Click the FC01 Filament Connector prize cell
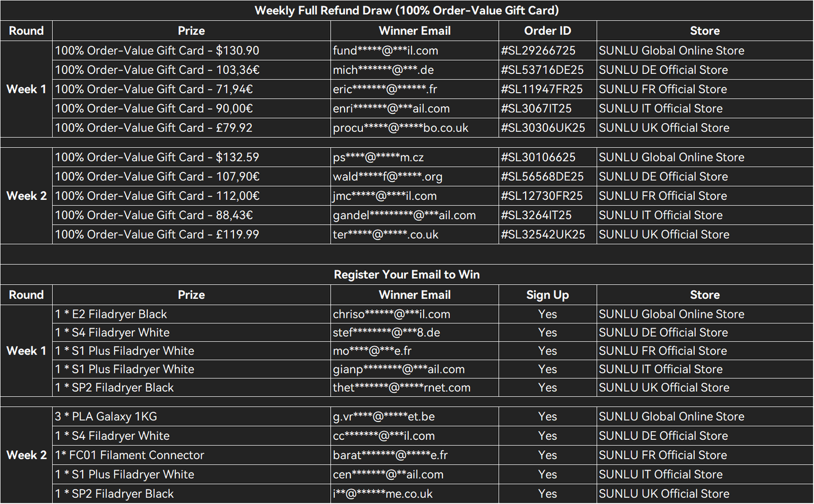This screenshot has width=814, height=504. click(x=130, y=455)
